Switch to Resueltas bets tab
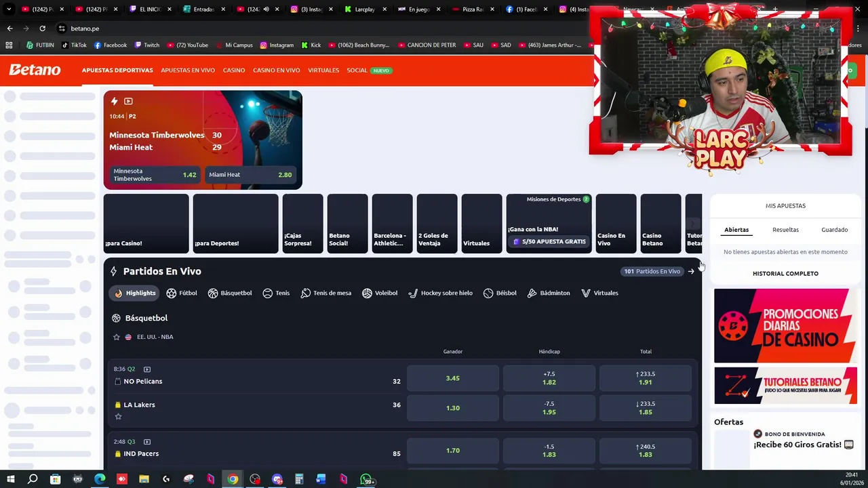Screen dimensions: 868x488 (x=785, y=230)
